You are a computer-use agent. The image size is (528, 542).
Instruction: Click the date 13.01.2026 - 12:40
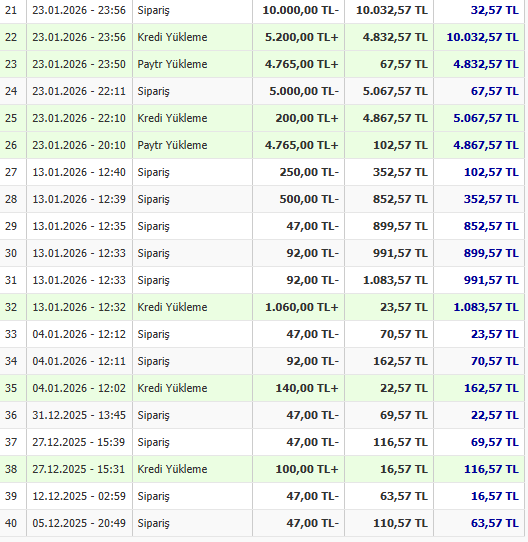pos(79,172)
